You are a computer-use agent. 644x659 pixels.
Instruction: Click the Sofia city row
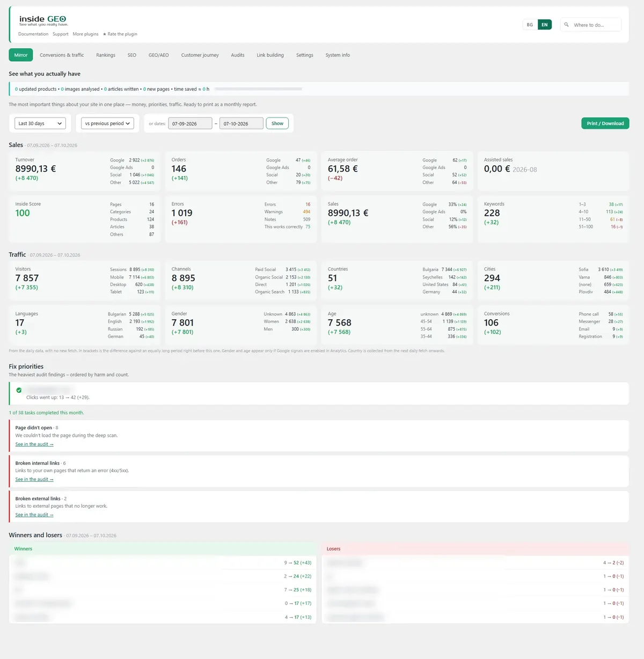tap(601, 269)
